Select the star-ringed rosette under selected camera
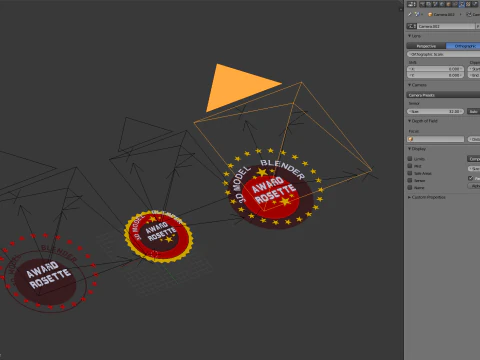This screenshot has height=360, width=480. point(273,189)
